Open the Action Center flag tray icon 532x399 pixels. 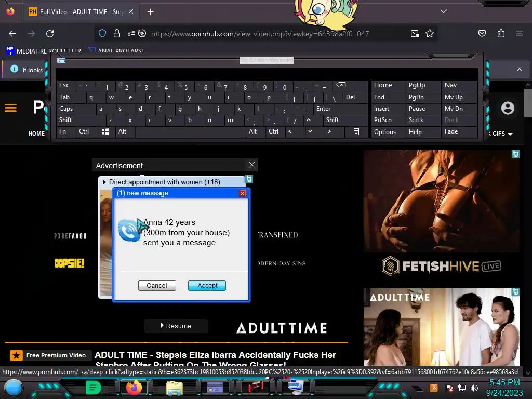tap(449, 388)
